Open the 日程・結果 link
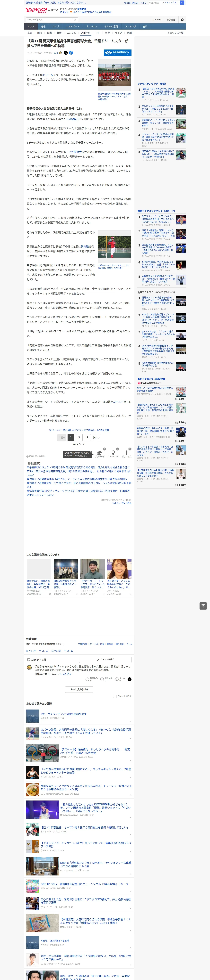The width and height of the screenshot is (210, 980). coord(99,644)
